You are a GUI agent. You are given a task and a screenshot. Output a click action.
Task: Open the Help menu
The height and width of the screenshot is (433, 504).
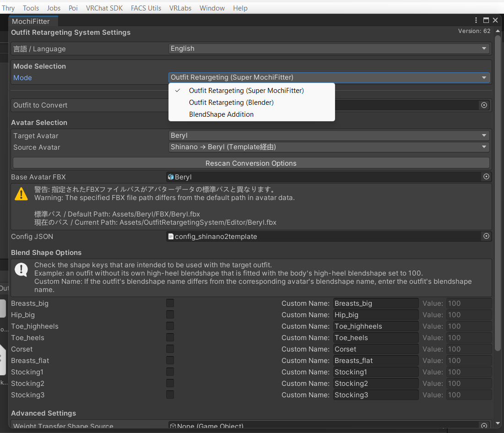click(240, 8)
